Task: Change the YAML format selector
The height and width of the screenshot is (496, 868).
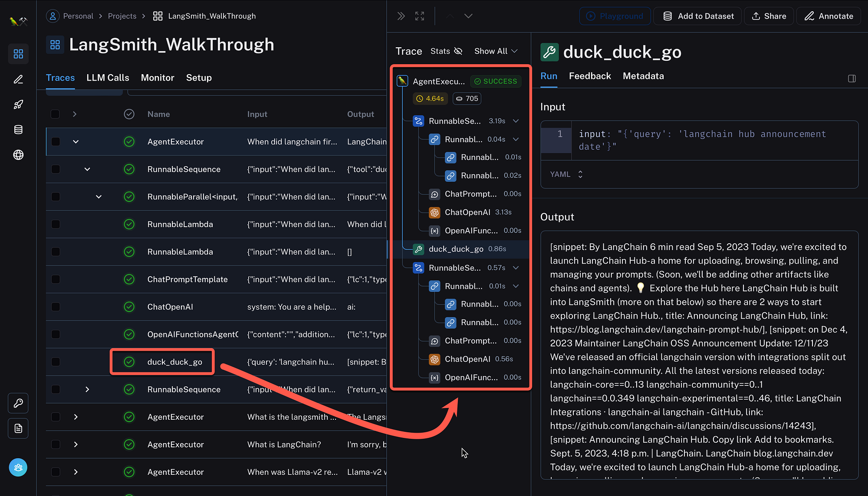Action: (566, 174)
